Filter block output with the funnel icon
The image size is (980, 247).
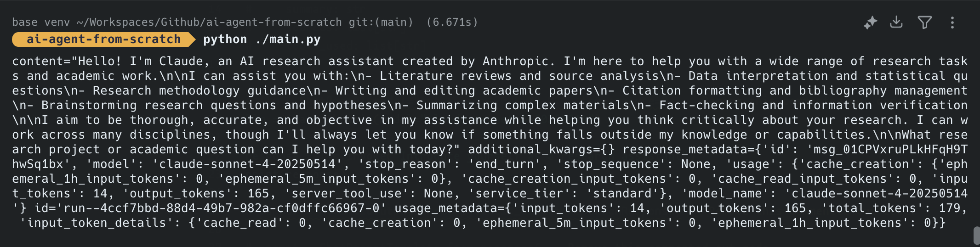[x=924, y=22]
